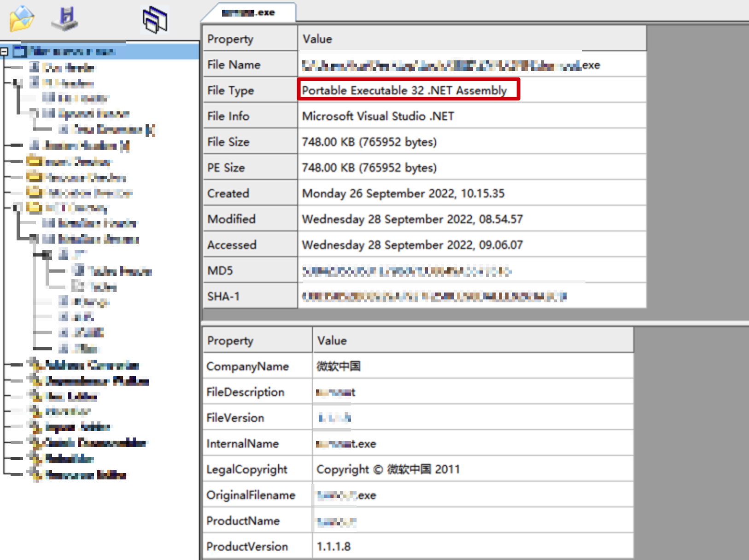749x560 pixels.
Task: Click the Relocation Directory folder icon
Action: [34, 192]
